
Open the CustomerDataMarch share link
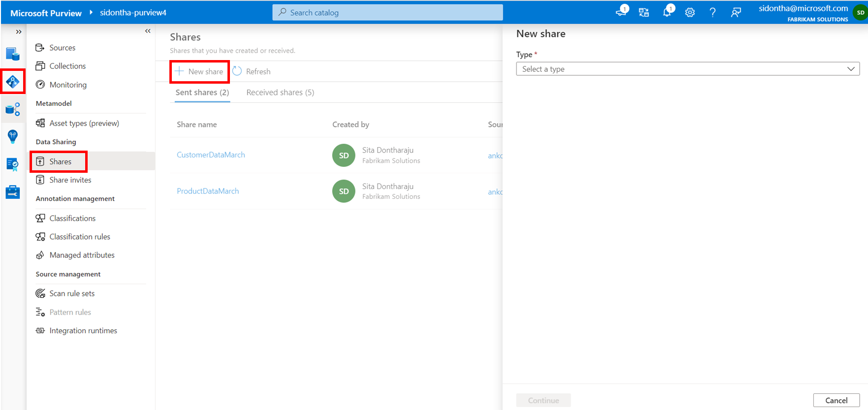(x=211, y=155)
